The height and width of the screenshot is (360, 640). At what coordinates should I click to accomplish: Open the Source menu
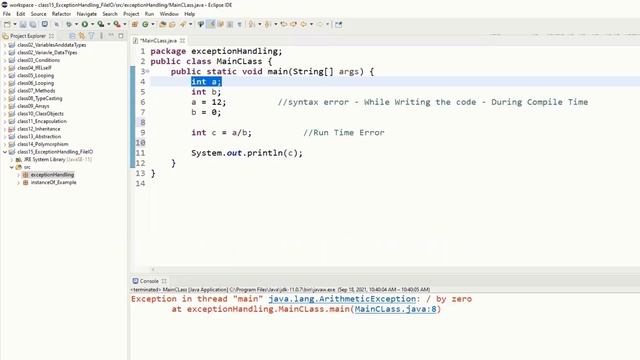click(38, 14)
